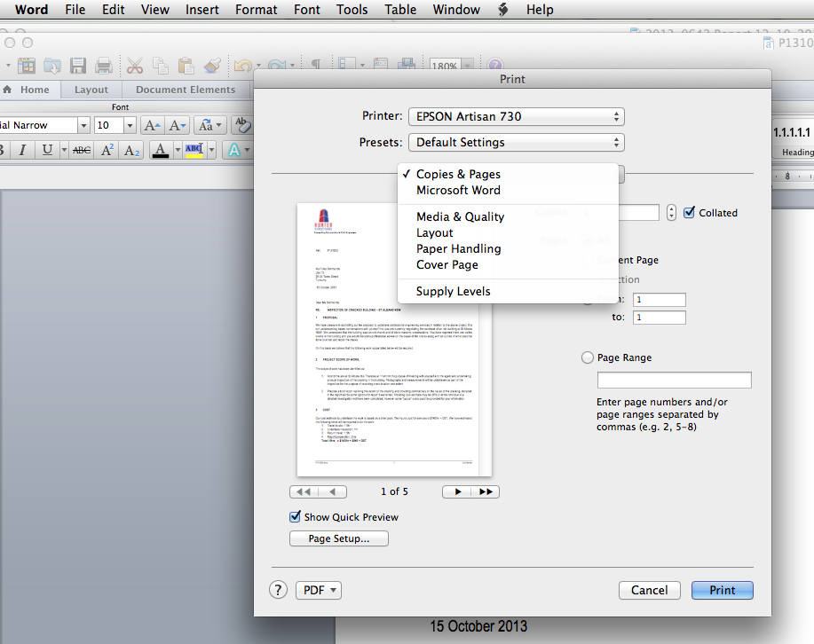Viewport: 814px width, 644px height.
Task: Click the Copy icon in toolbar
Action: click(x=161, y=66)
